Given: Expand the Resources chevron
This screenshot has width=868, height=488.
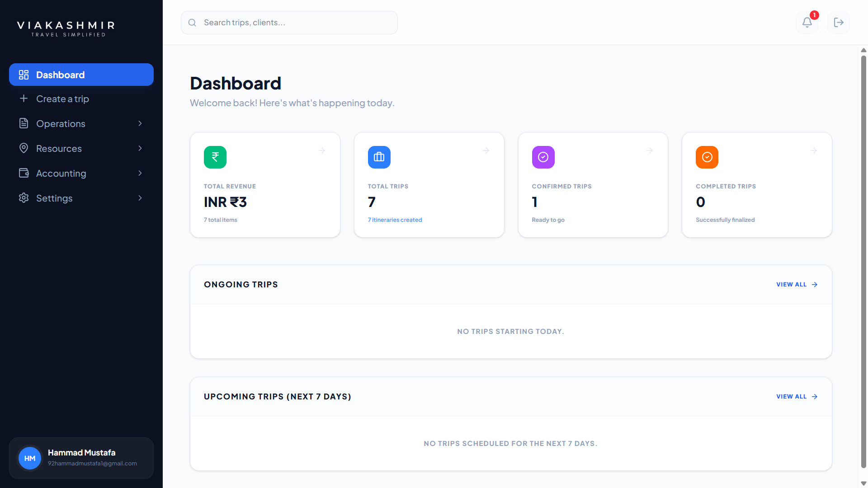Looking at the screenshot, I should 140,148.
